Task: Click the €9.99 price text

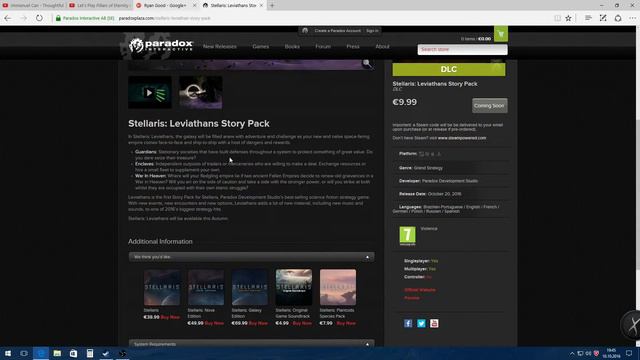Action: pos(404,102)
